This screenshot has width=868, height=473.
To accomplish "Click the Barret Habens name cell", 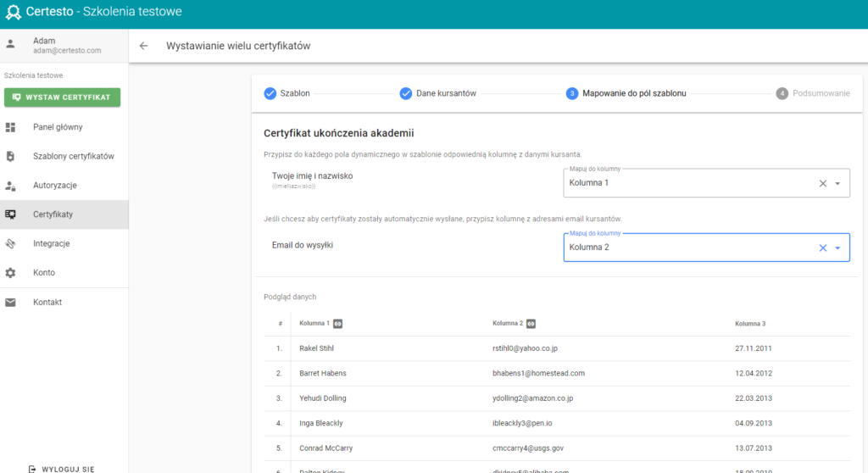I will [x=323, y=373].
